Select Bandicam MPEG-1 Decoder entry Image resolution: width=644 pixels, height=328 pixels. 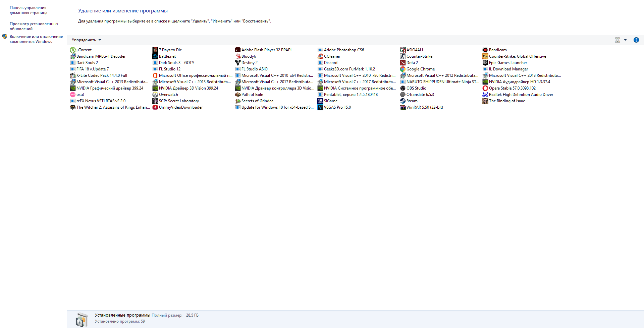(98, 56)
